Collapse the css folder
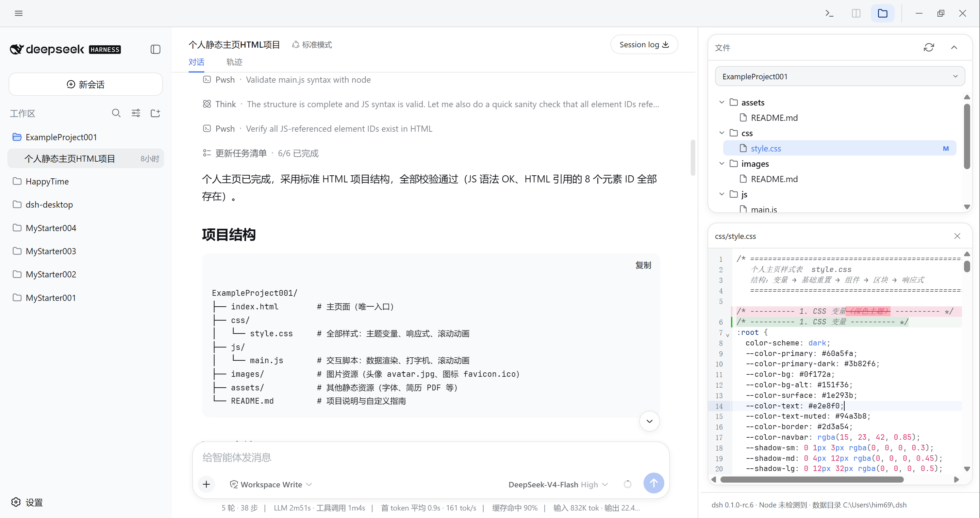The image size is (980, 518). (x=722, y=133)
